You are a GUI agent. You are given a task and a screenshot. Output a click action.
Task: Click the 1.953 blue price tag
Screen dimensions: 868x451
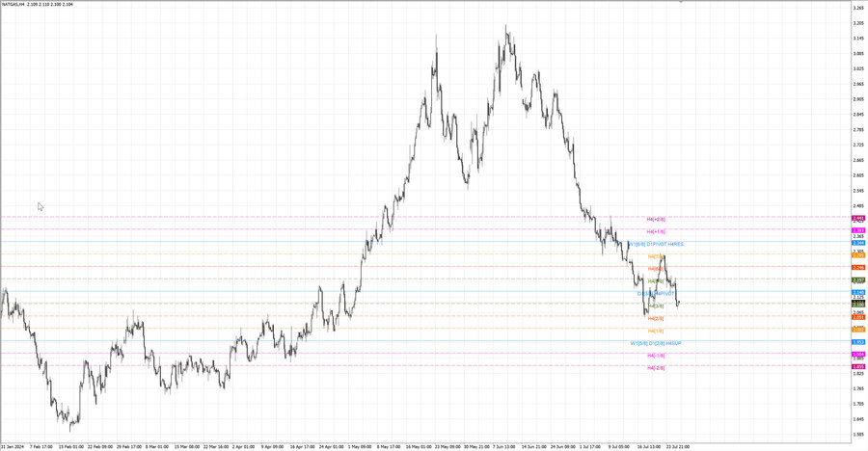pyautogui.click(x=858, y=342)
